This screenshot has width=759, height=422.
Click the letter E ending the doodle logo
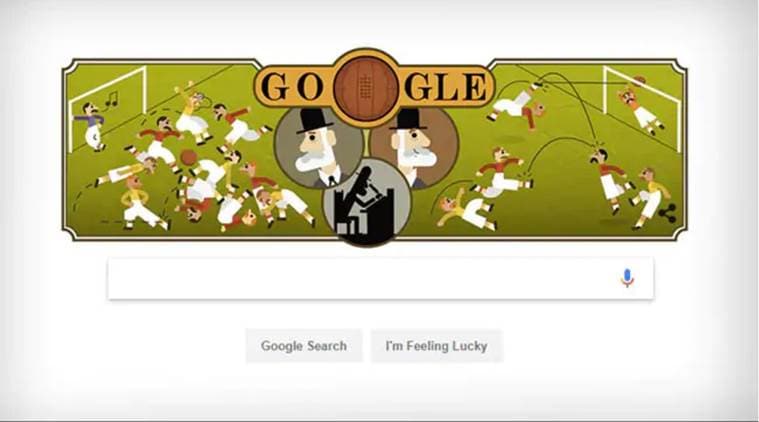tap(475, 88)
